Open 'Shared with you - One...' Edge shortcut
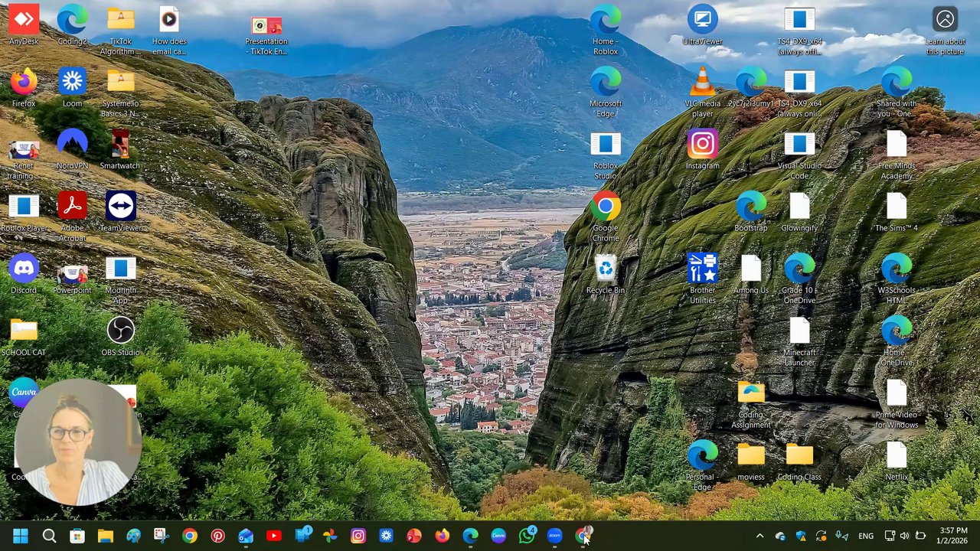The height and width of the screenshot is (551, 980). (x=897, y=93)
